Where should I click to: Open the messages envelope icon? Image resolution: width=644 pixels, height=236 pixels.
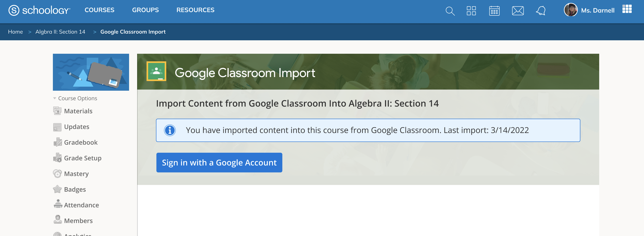[518, 11]
